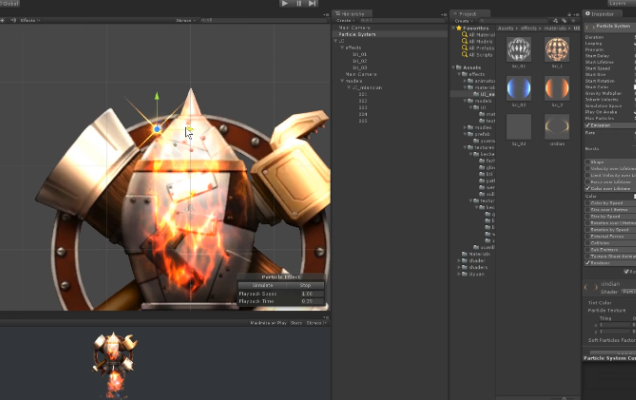The width and height of the screenshot is (636, 400).
Task: Switch to the Inspector tab
Action: coord(602,14)
